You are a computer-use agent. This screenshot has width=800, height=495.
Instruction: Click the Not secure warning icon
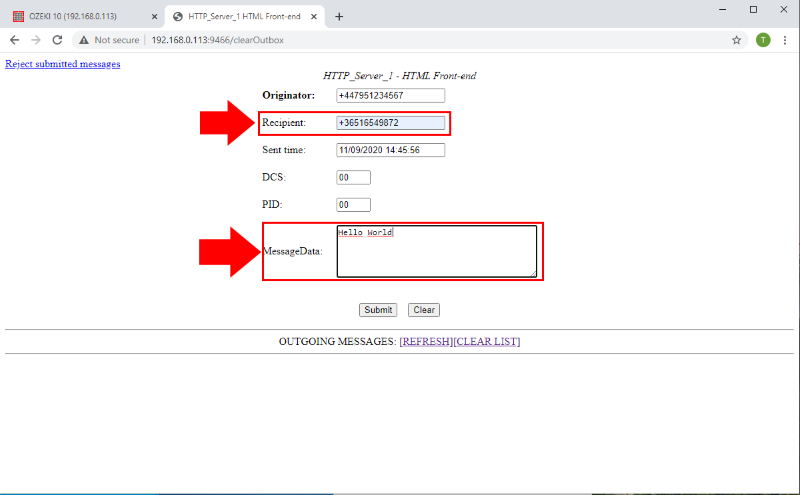click(x=84, y=40)
